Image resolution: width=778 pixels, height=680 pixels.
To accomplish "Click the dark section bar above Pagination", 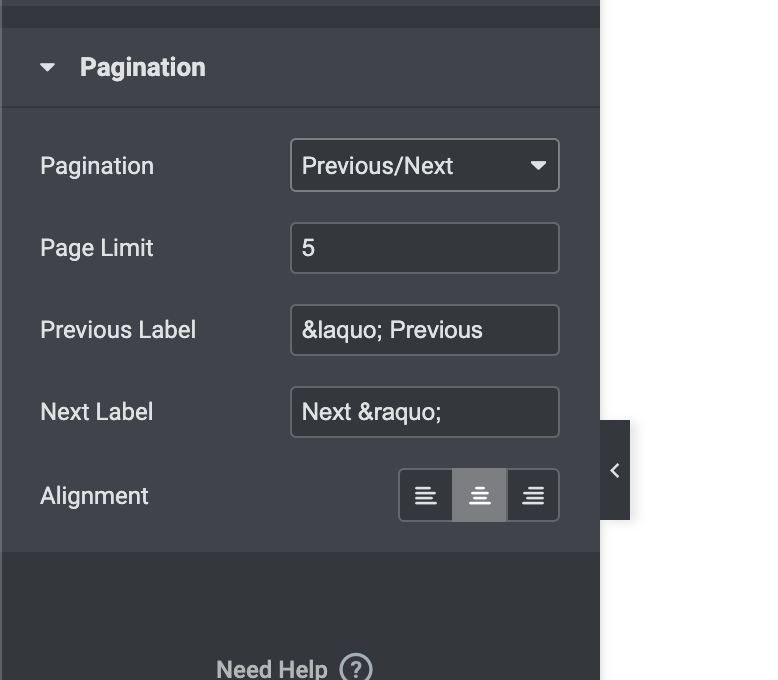I will [x=300, y=17].
